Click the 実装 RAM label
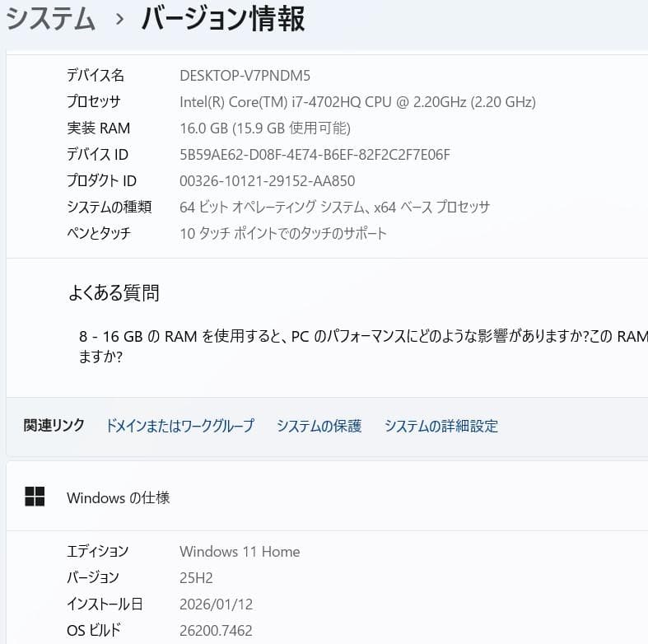Screen dimensions: 648x644 (x=98, y=128)
